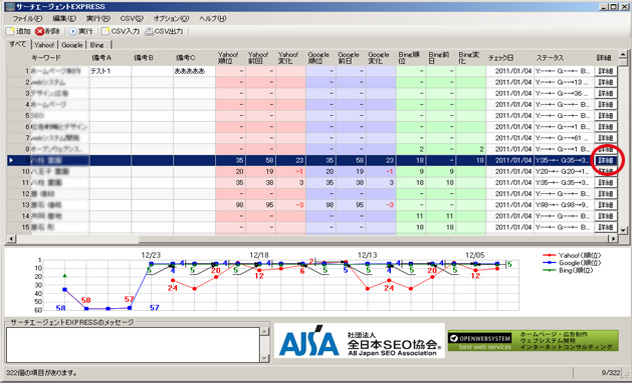Open the CSV(S) menu
632x383 pixels.
pos(132,19)
